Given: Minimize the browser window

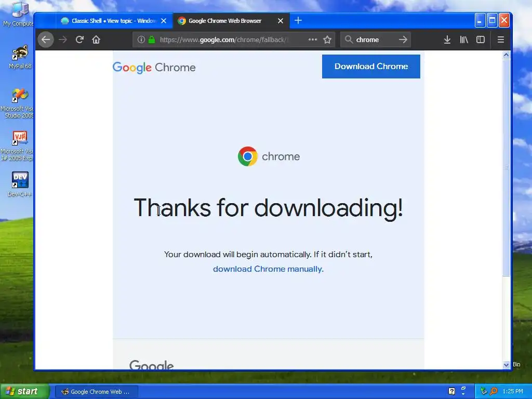Looking at the screenshot, I should click(480, 21).
